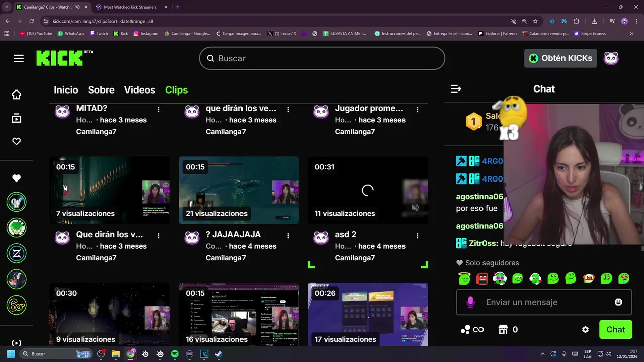Open Spotify from the taskbar
Screen dimensions: 644x362
point(175,354)
